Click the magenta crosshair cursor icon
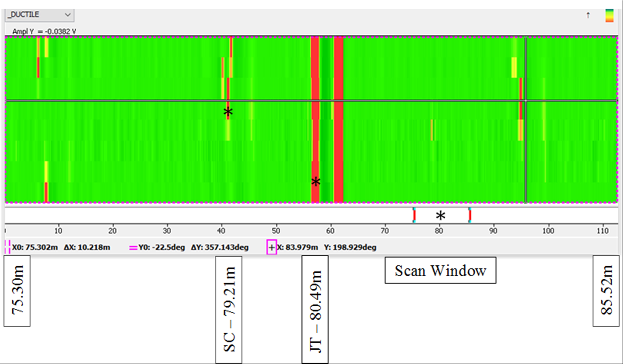This screenshot has width=623, height=364. point(271,247)
